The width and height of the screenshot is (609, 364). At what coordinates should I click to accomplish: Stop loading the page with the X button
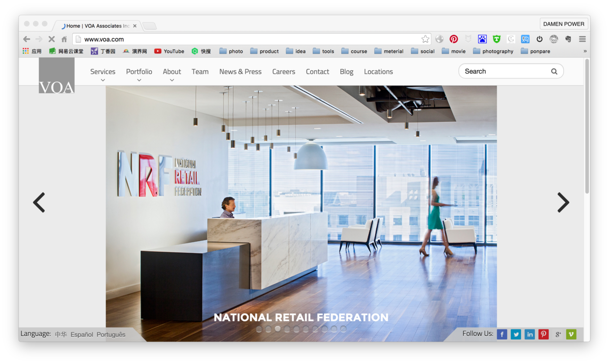51,39
